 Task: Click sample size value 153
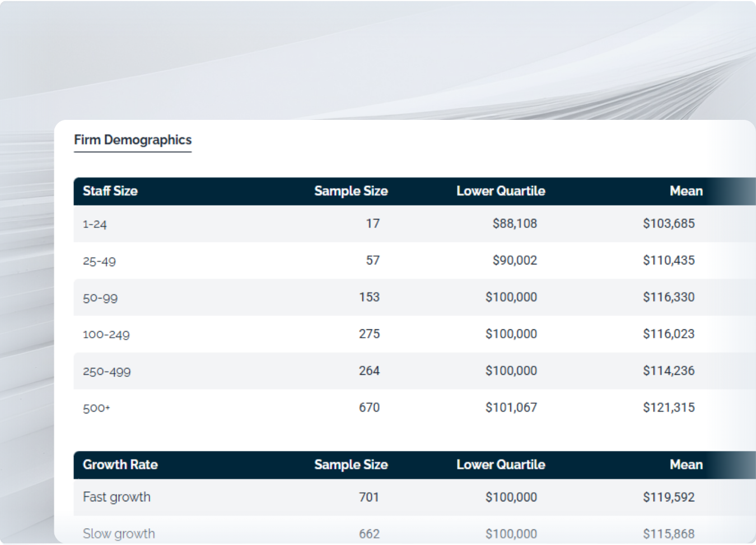coord(370,297)
